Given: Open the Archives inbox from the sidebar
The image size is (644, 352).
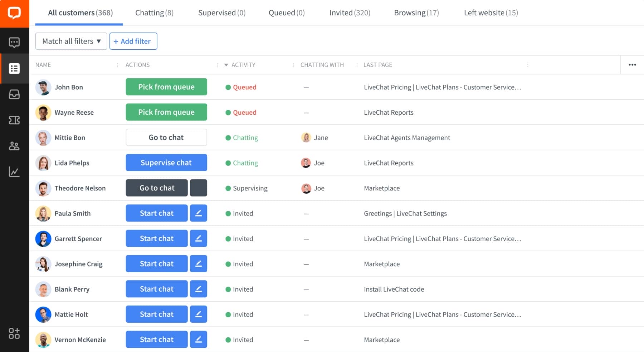Looking at the screenshot, I should click(x=14, y=94).
